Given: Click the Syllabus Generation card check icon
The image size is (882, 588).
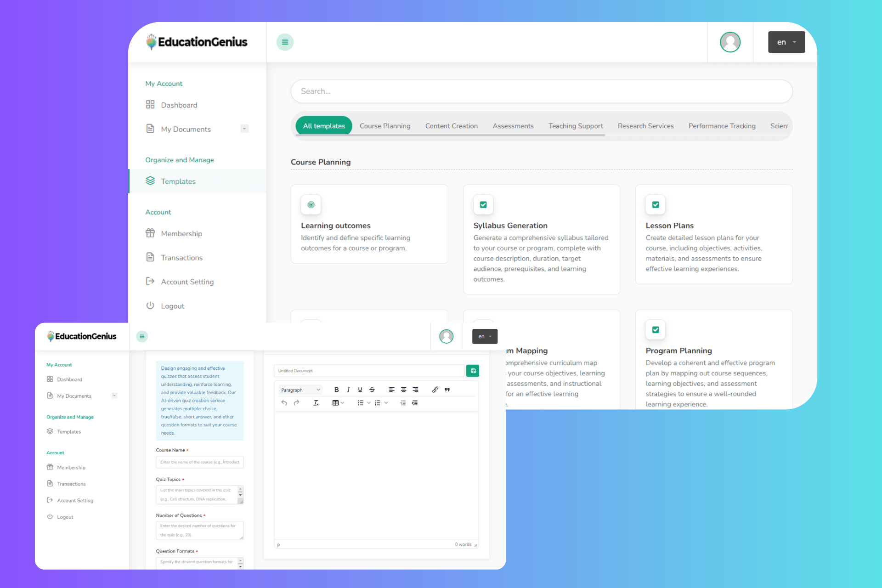Looking at the screenshot, I should (x=483, y=205).
